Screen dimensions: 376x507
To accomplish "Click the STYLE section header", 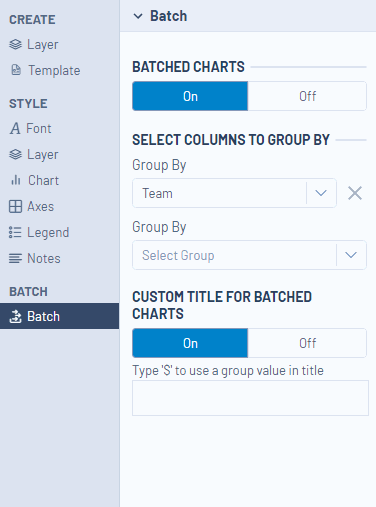I will 28,104.
